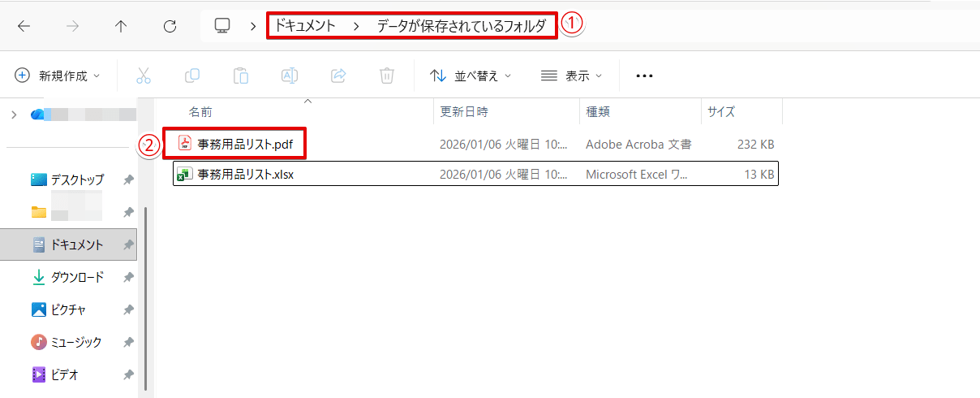
Task: Click the 13 KB size cell
Action: click(x=759, y=174)
